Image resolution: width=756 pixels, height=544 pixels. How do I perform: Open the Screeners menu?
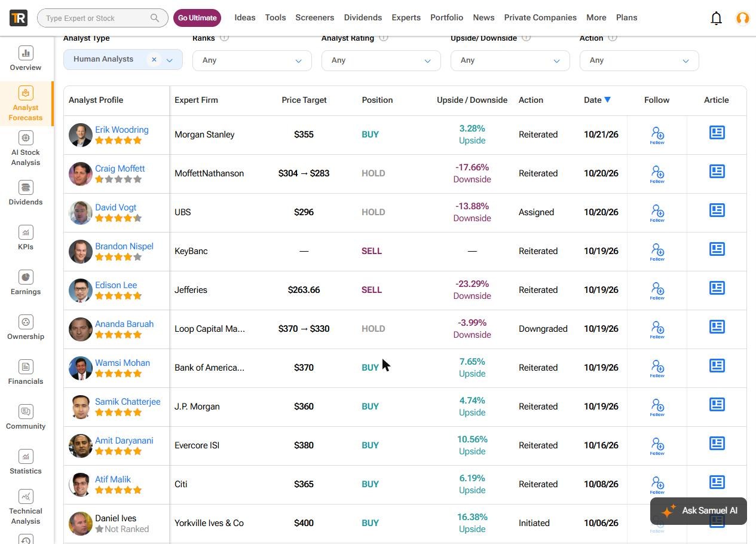[x=315, y=17]
